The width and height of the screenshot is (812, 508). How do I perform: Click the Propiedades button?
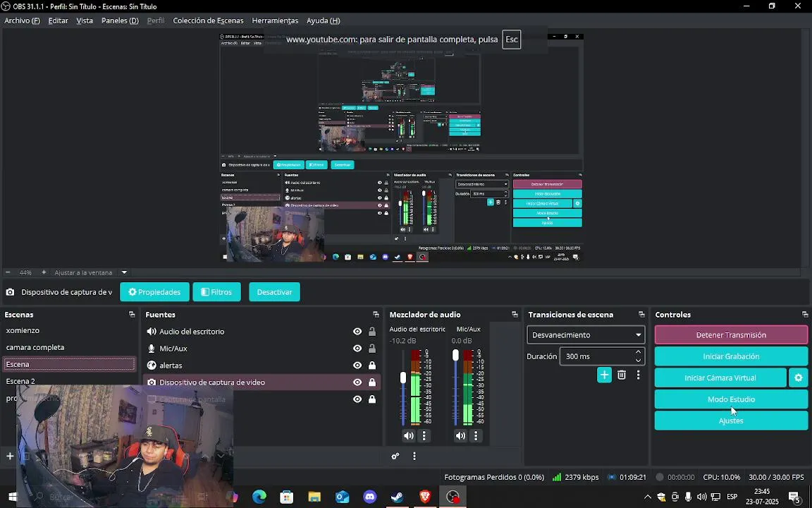pos(154,292)
